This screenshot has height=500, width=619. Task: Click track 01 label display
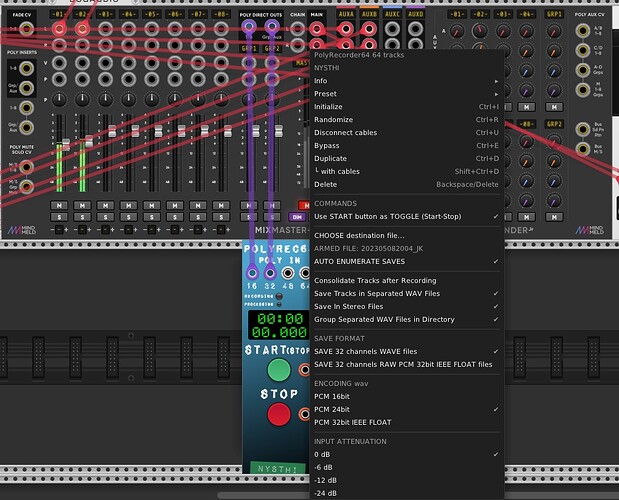pos(59,14)
